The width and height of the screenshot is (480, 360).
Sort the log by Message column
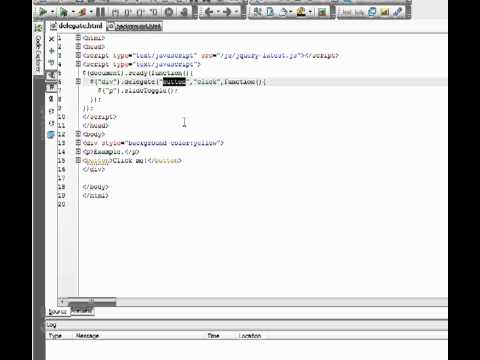[x=87, y=335]
